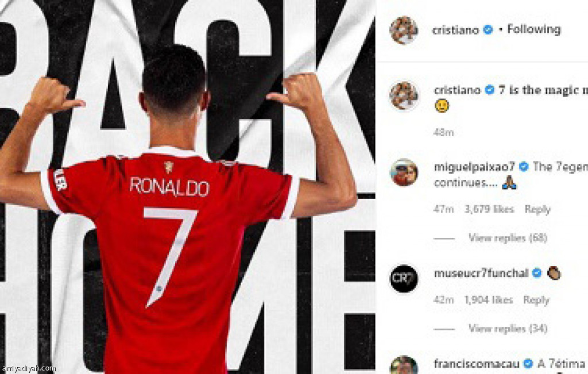Expand View replies (34) thread

(x=508, y=329)
